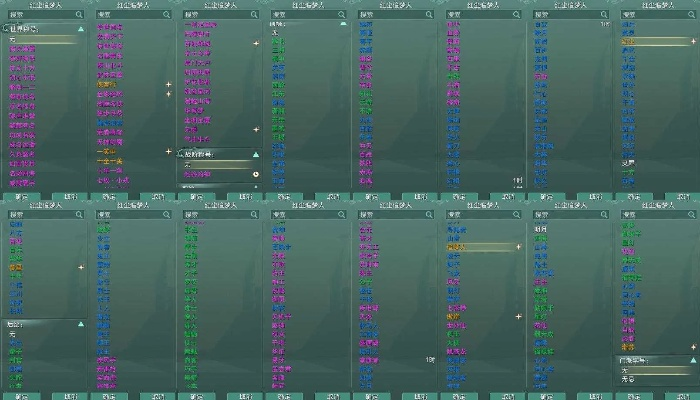
Task: Click sparkle icon beside yellow title in bottom-left panel
Action: point(81,268)
